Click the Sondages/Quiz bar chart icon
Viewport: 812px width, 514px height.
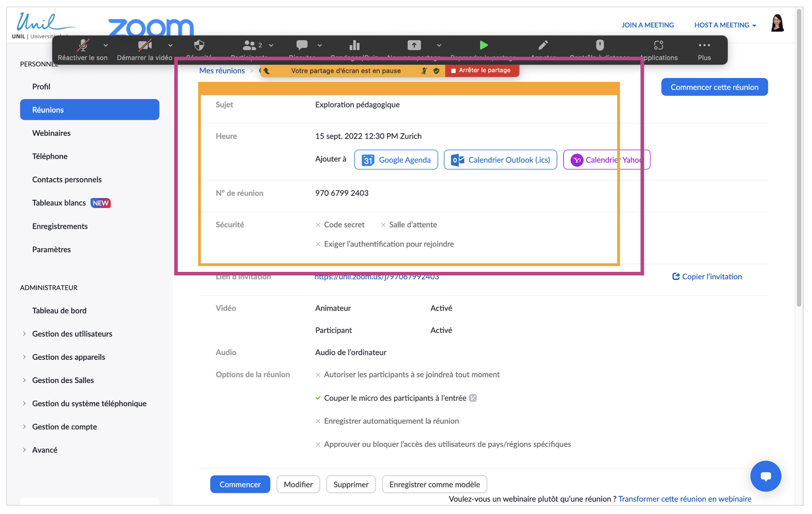354,45
